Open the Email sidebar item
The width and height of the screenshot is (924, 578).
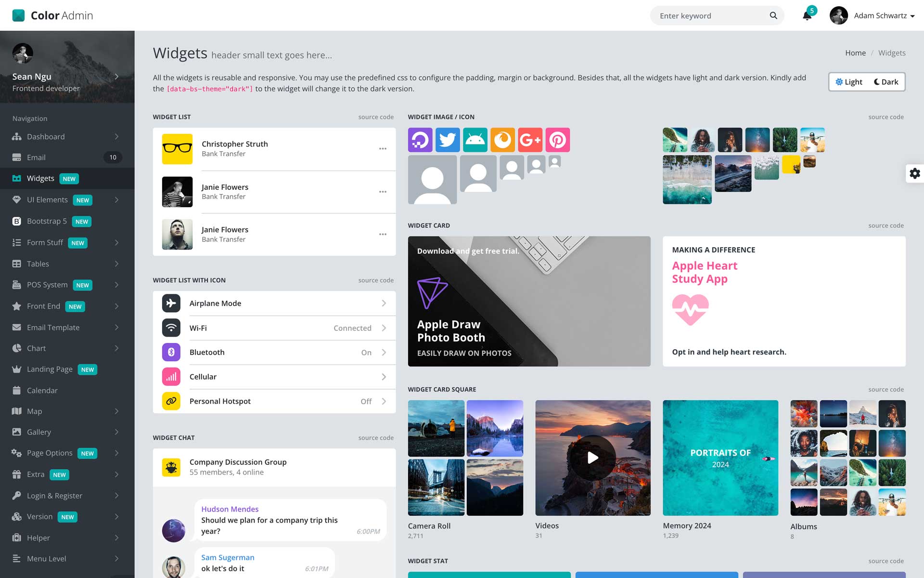point(37,158)
